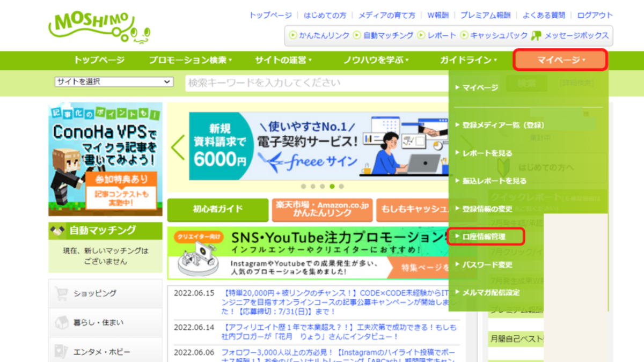Open the マイページ navigation menu
Screen dimensions: 644x362
click(560, 60)
